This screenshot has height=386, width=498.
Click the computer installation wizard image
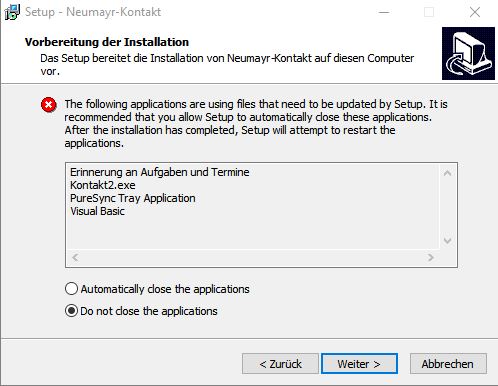pos(468,53)
